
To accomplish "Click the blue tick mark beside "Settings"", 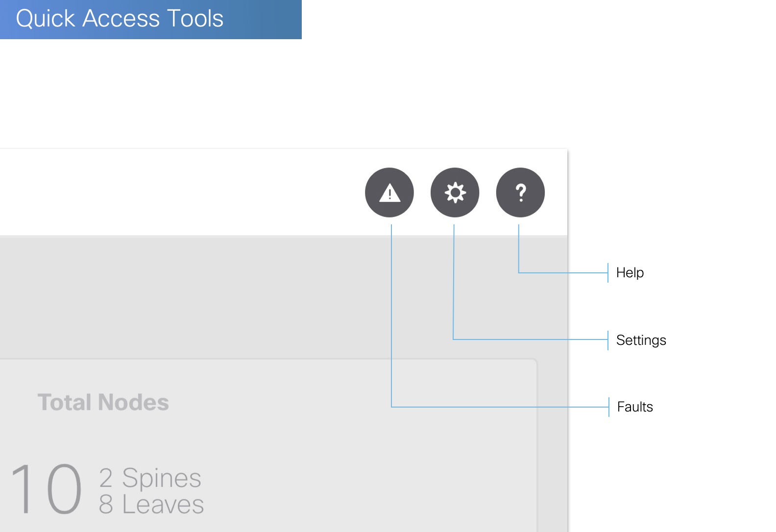I will [608, 340].
